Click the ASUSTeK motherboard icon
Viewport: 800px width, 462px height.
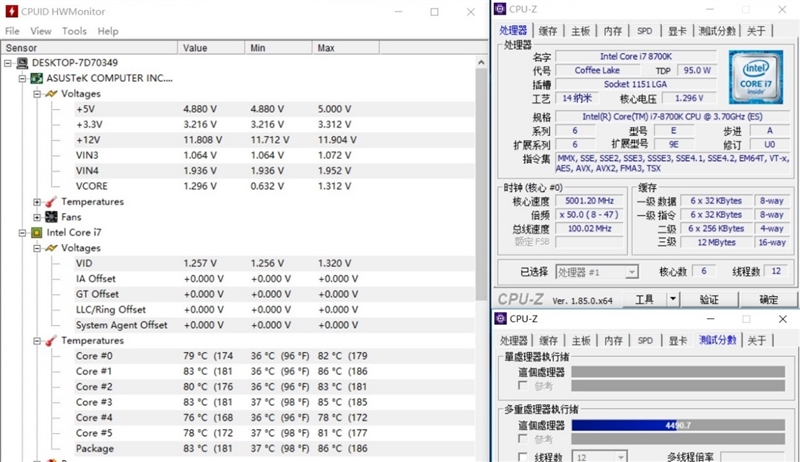37,79
